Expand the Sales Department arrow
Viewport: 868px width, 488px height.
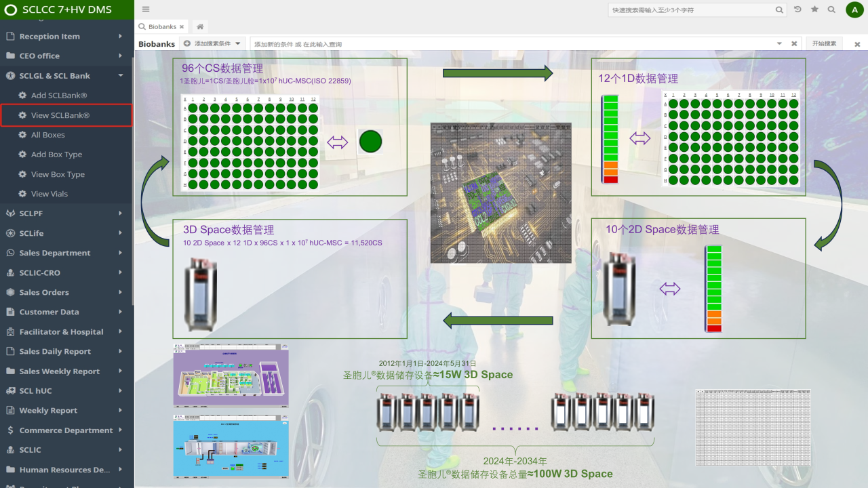[120, 253]
